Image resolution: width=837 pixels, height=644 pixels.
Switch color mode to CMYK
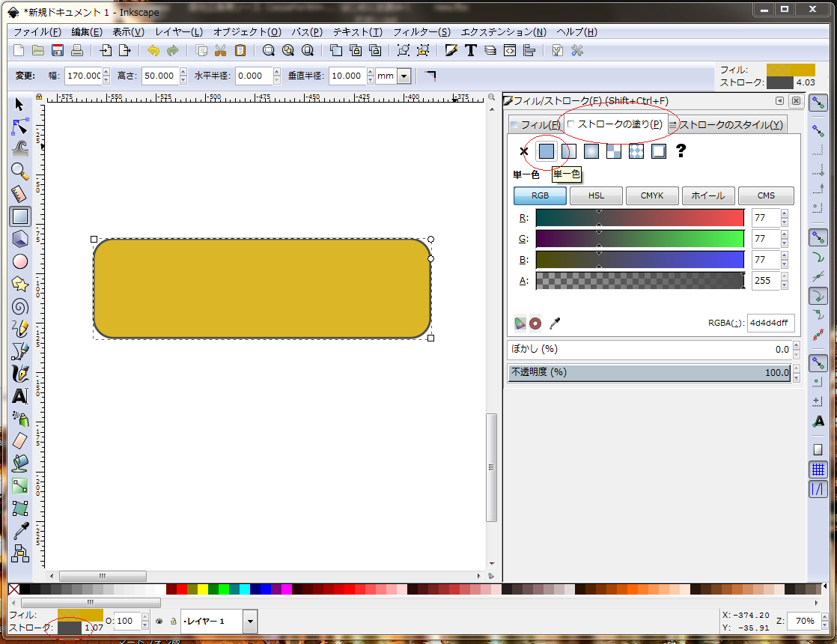pos(652,195)
